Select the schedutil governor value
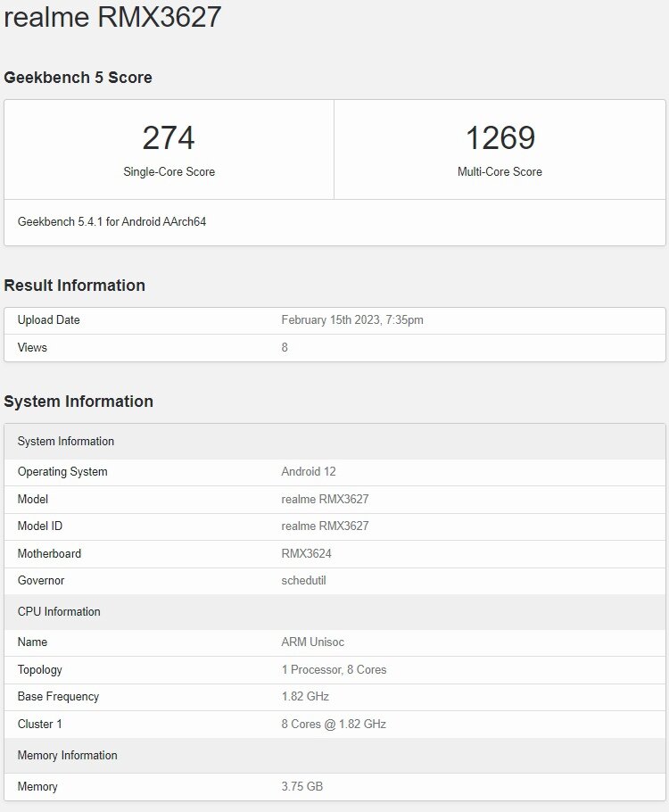This screenshot has height=812, width=669. point(303,581)
